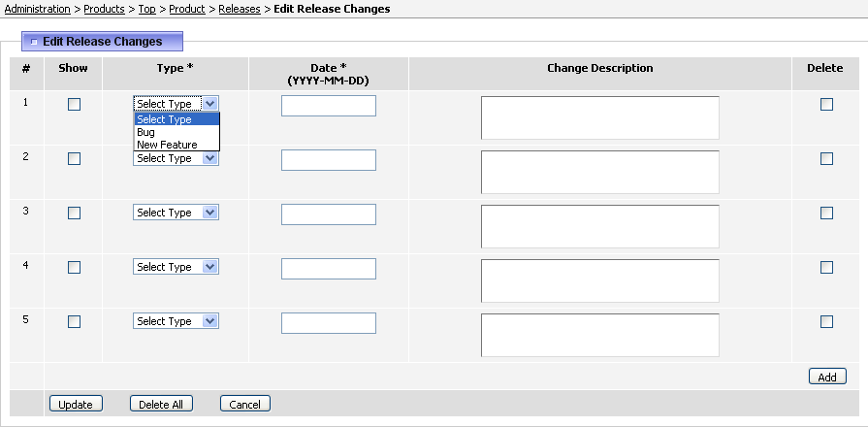Viewport: 868px width, 427px height.
Task: Click the Delete All button
Action: [x=161, y=404]
